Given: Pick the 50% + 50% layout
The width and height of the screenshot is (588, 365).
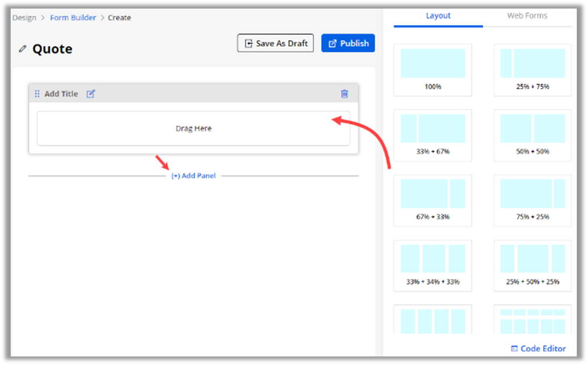Looking at the screenshot, I should tap(532, 135).
